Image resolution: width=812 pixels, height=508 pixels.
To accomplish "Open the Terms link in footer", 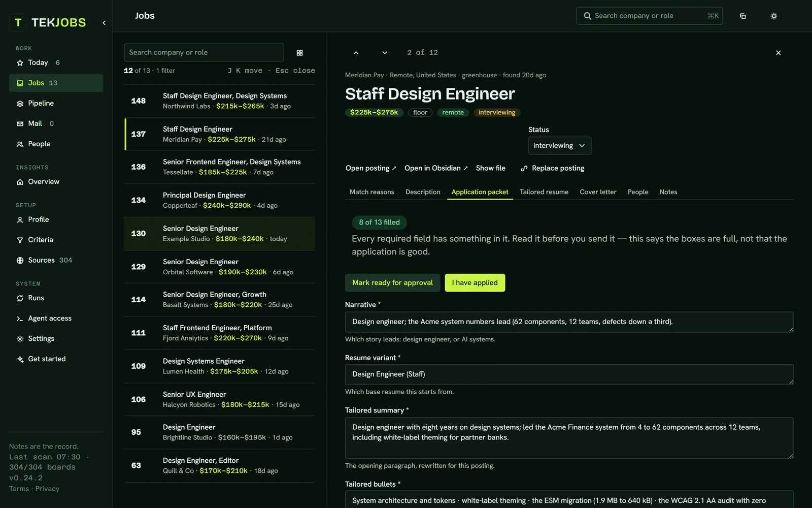I will point(19,489).
